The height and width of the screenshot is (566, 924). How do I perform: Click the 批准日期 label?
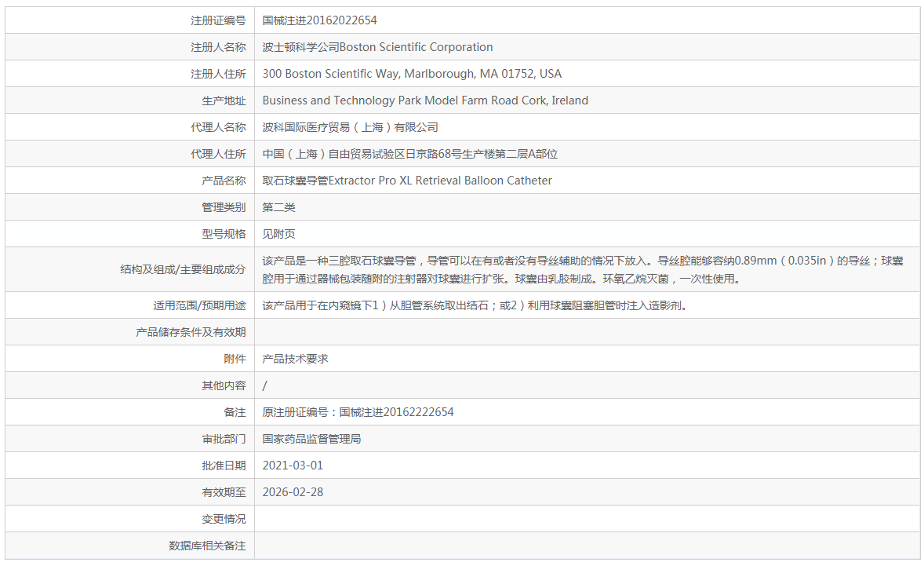tap(224, 466)
